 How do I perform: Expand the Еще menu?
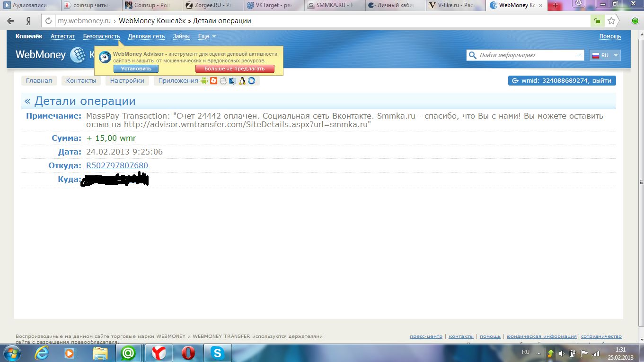tap(207, 36)
